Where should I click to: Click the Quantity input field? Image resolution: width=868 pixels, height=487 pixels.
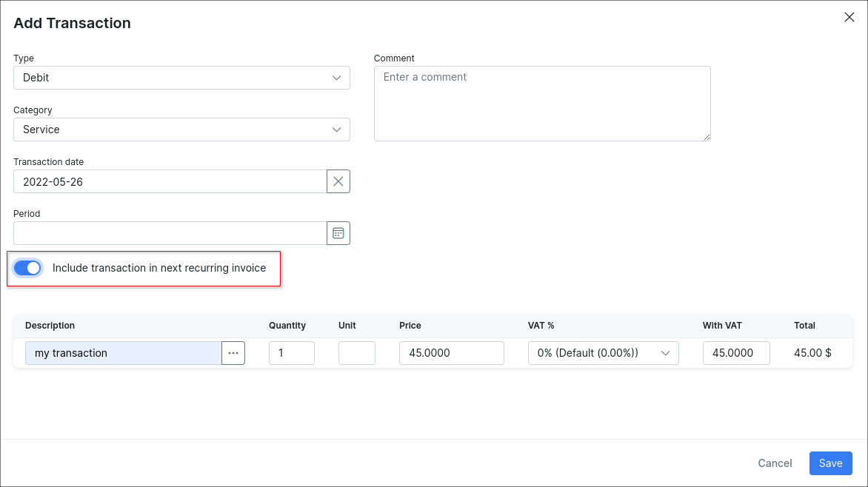point(291,353)
